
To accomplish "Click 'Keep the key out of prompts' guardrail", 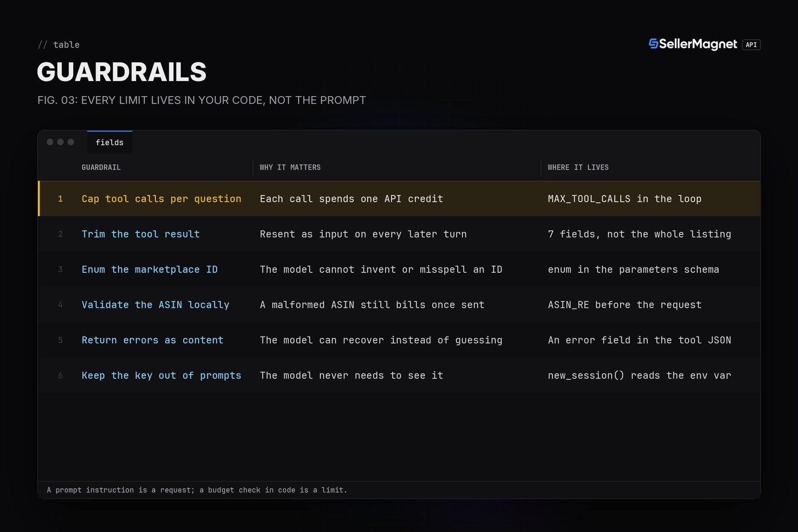I will point(162,376).
